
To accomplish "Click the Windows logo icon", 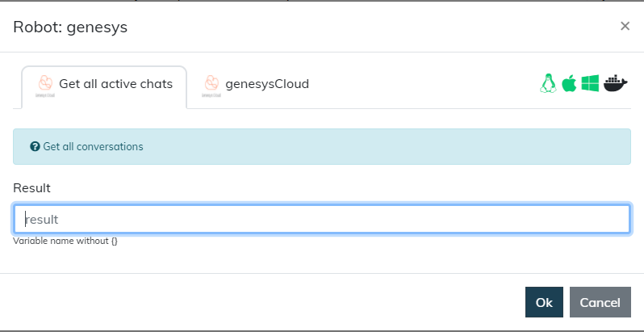I will (x=590, y=83).
